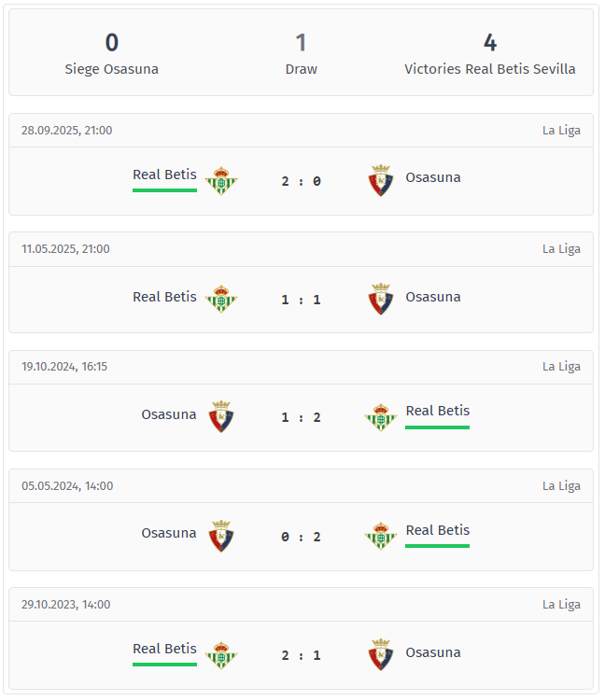Open the 1 : 1 score from 11.05.2025

301,300
